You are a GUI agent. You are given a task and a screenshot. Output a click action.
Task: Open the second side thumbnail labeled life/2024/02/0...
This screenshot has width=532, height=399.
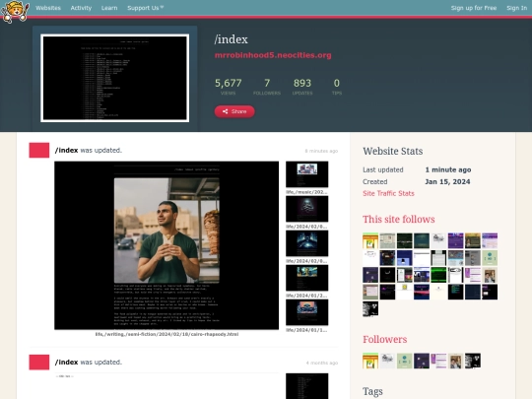(306, 209)
